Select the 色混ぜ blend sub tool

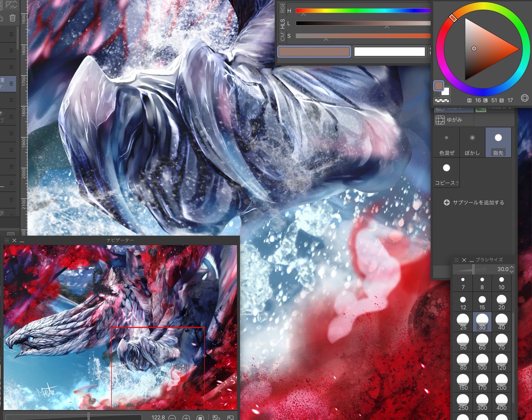pos(446,143)
